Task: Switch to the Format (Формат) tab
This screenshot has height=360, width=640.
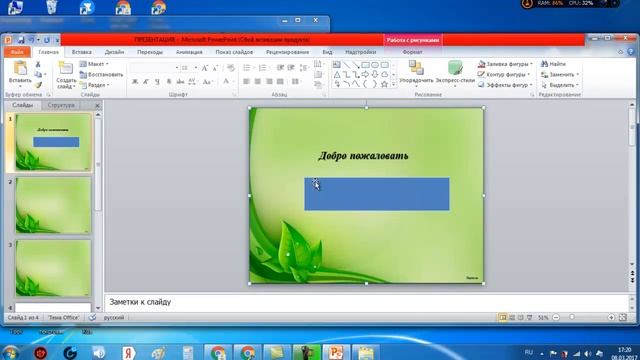Action: (412, 52)
